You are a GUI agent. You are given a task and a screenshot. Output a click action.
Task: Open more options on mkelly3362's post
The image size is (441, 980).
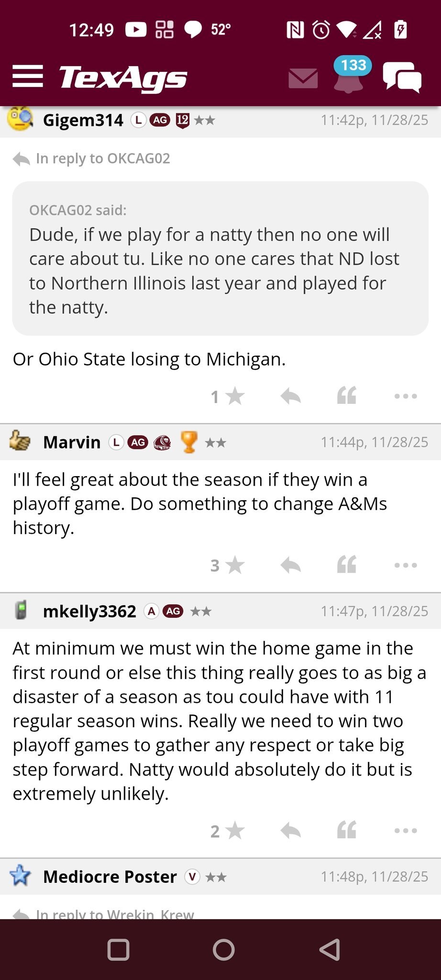406,831
